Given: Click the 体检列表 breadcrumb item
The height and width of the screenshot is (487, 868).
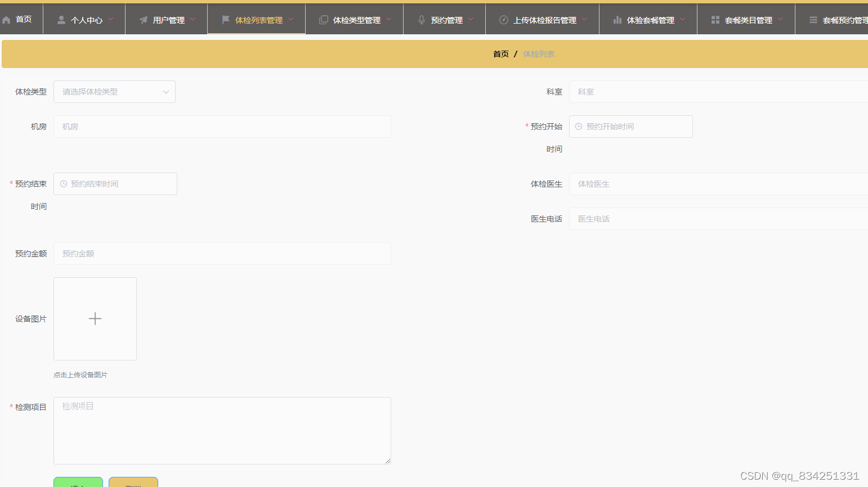Looking at the screenshot, I should [539, 54].
